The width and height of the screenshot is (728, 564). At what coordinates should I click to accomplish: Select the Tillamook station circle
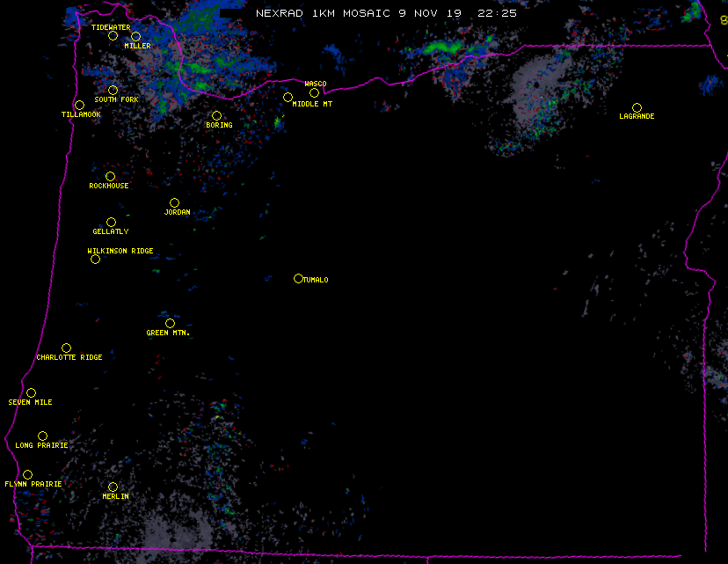(x=79, y=106)
